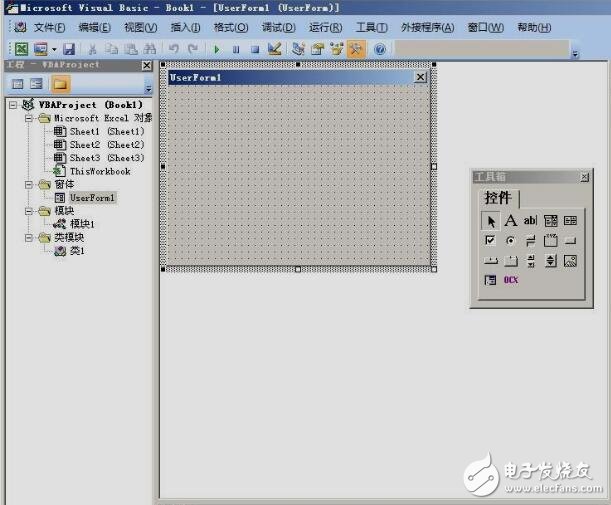Open the 插入(I) menu
The height and width of the screenshot is (505, 611).
[185, 27]
